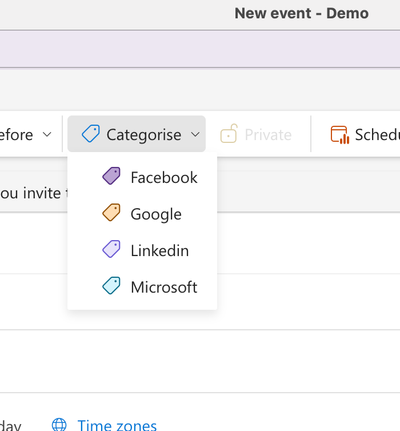Expand the reminder 'before' dropdown chevron

click(x=47, y=134)
